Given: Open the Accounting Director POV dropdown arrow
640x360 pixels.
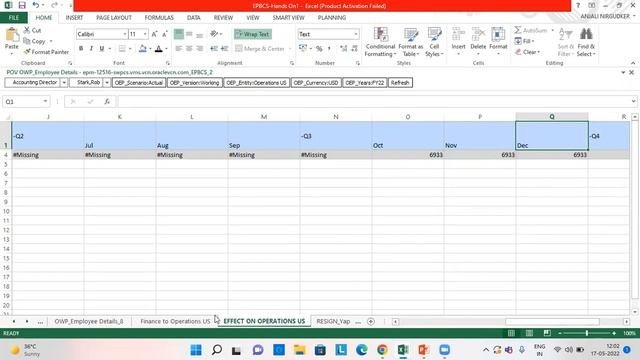Looking at the screenshot, I should pyautogui.click(x=64, y=83).
